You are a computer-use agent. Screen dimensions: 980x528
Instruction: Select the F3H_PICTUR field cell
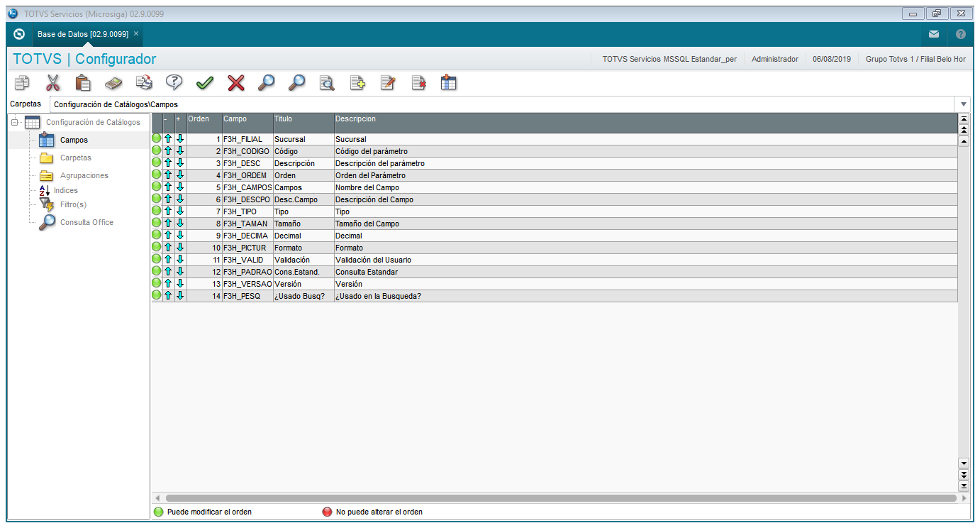point(247,248)
